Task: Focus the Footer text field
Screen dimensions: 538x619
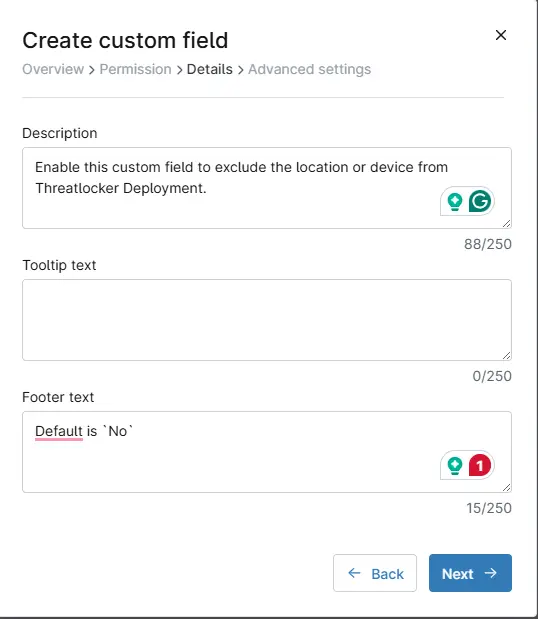Action: pyautogui.click(x=267, y=452)
